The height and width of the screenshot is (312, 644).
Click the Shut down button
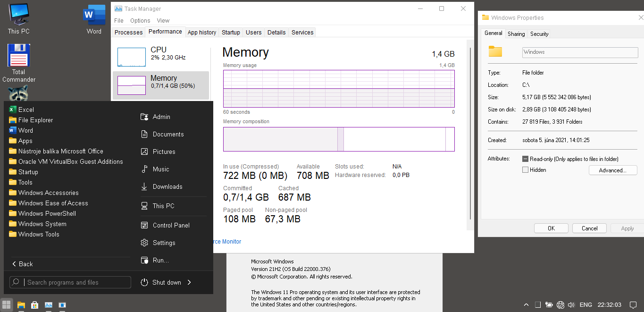pyautogui.click(x=161, y=282)
